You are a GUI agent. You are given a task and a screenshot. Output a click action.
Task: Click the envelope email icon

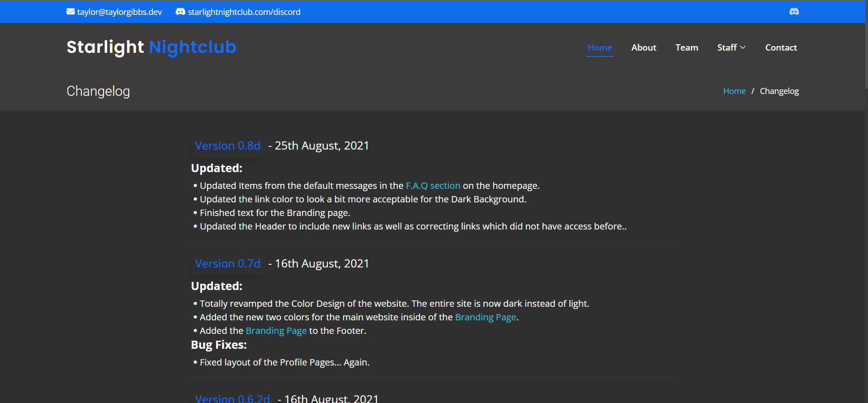click(x=71, y=12)
